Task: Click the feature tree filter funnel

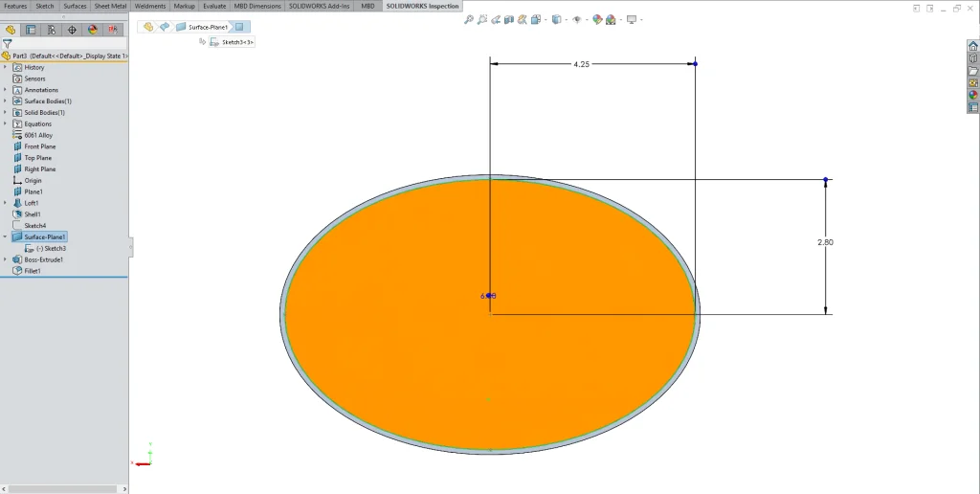Action: pos(8,44)
